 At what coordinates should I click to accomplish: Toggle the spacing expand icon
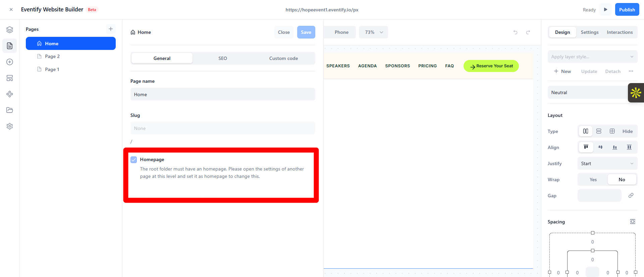click(633, 221)
